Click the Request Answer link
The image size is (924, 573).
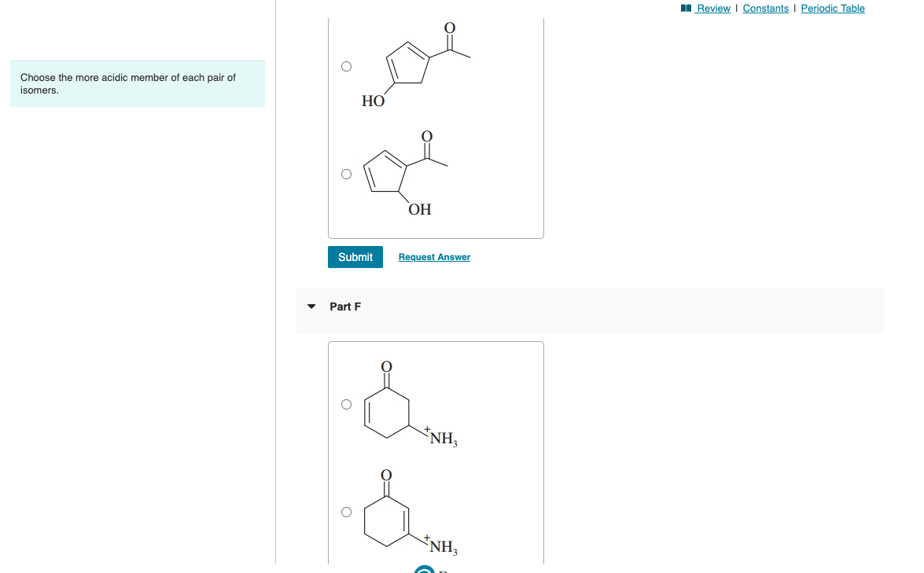click(433, 257)
